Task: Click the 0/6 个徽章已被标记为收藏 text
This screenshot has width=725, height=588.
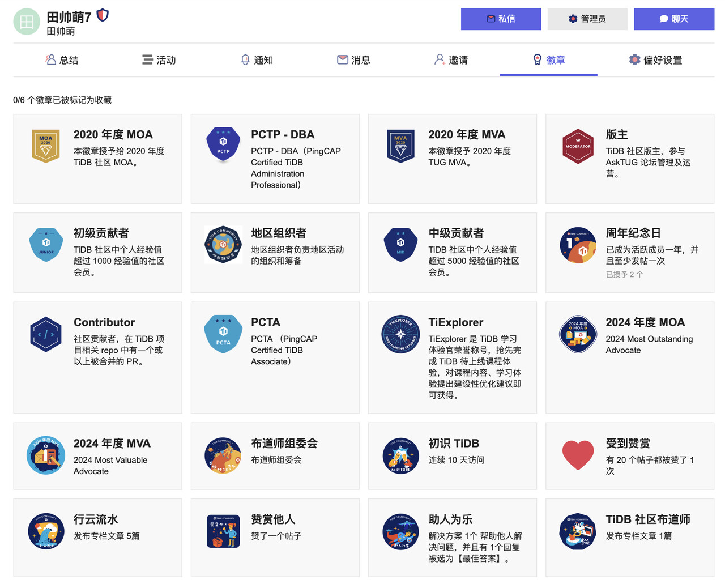Action: pyautogui.click(x=62, y=100)
